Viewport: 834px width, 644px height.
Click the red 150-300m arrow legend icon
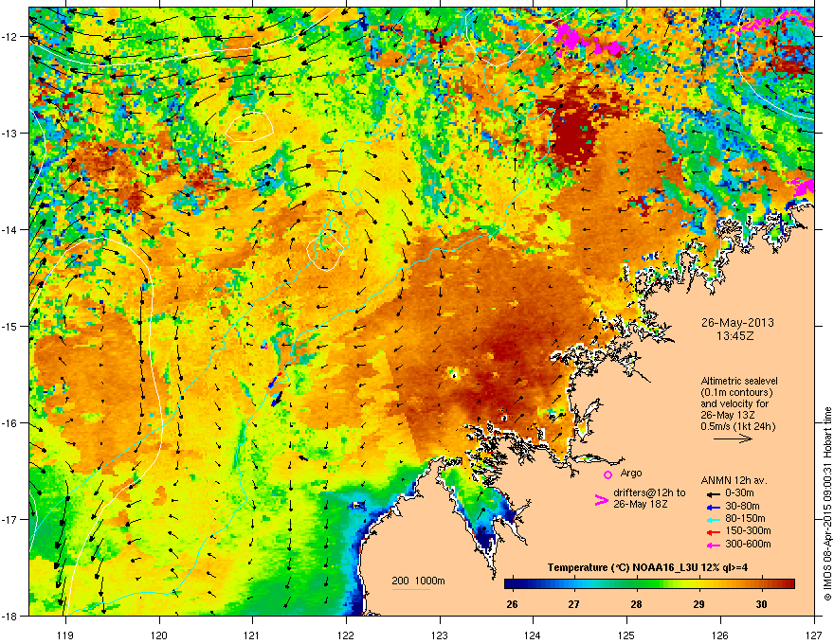click(x=714, y=532)
